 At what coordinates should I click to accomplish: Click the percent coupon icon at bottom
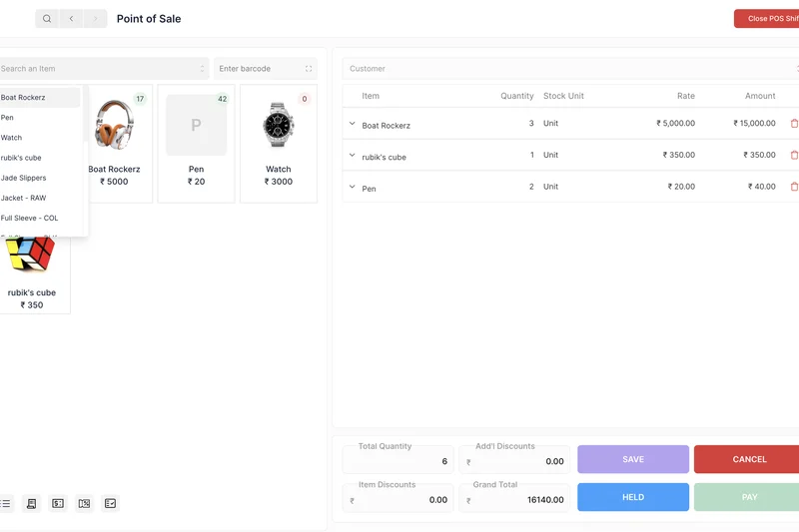84,504
